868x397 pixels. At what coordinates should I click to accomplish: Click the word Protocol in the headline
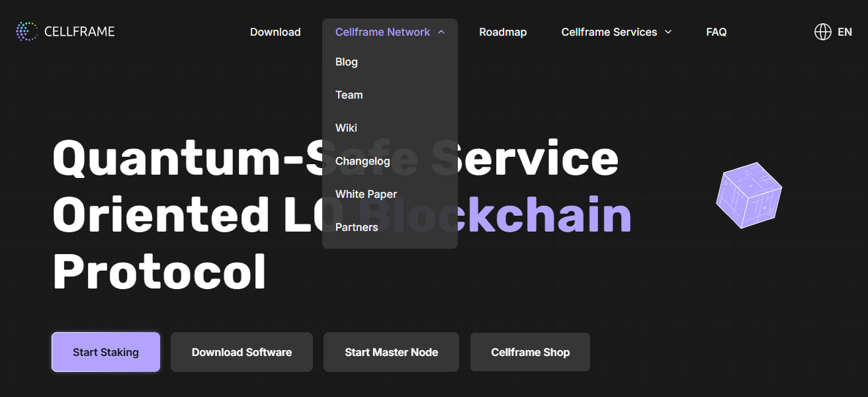tap(159, 273)
